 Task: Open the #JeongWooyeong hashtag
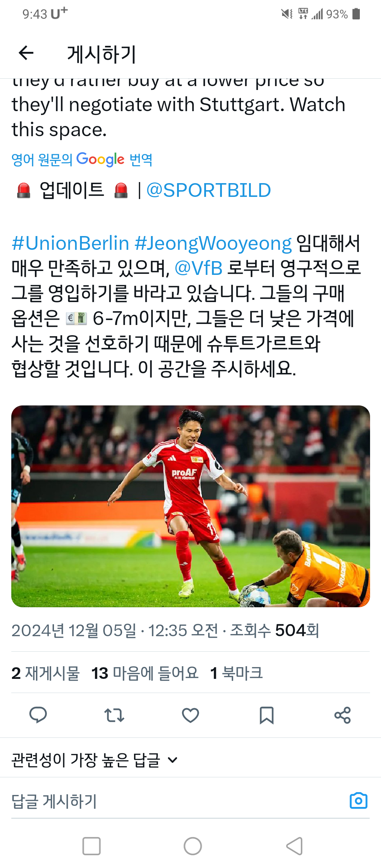tap(213, 243)
